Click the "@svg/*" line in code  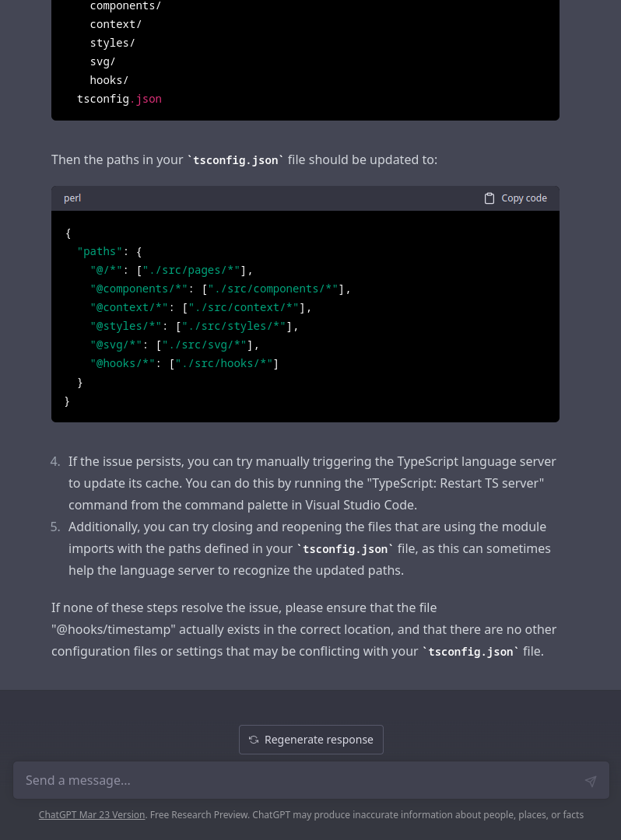click(174, 345)
